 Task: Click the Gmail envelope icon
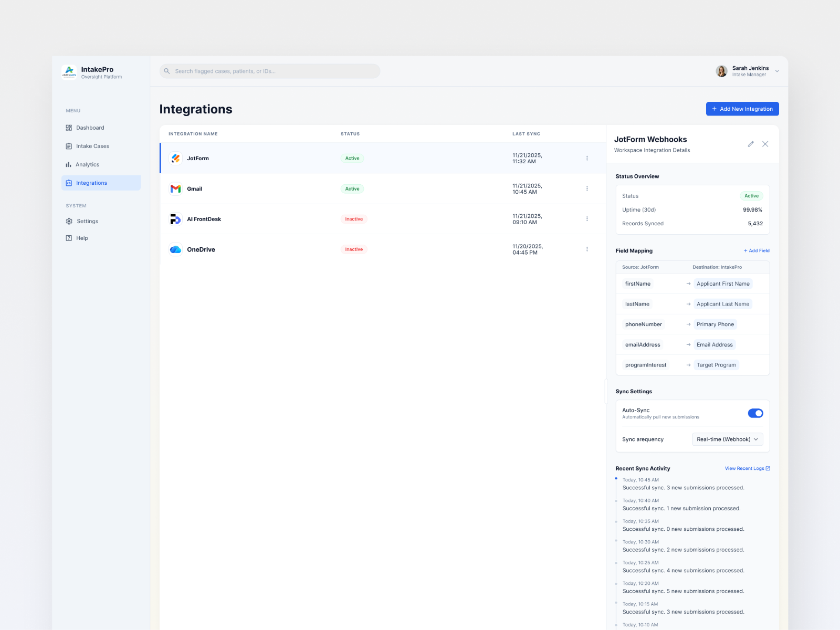(x=175, y=188)
